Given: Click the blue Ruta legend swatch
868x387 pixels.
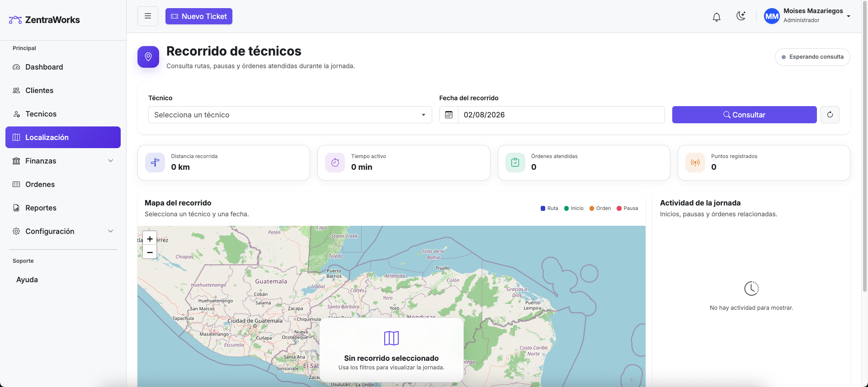Looking at the screenshot, I should 543,208.
